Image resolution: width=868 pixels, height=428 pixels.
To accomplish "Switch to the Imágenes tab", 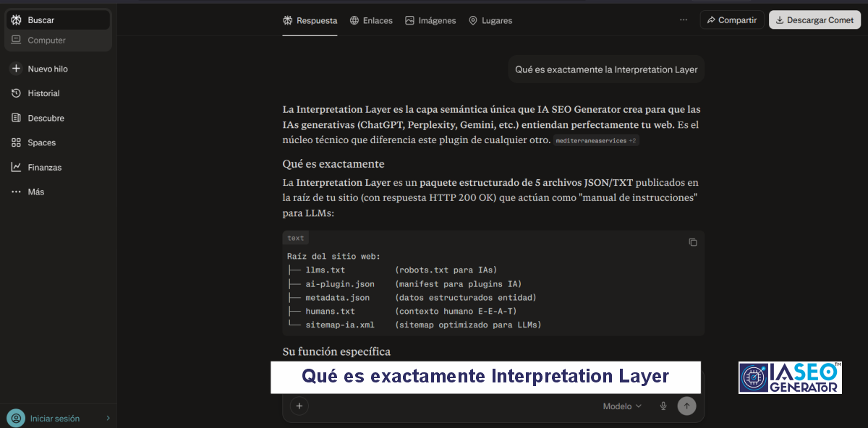I will (x=430, y=20).
